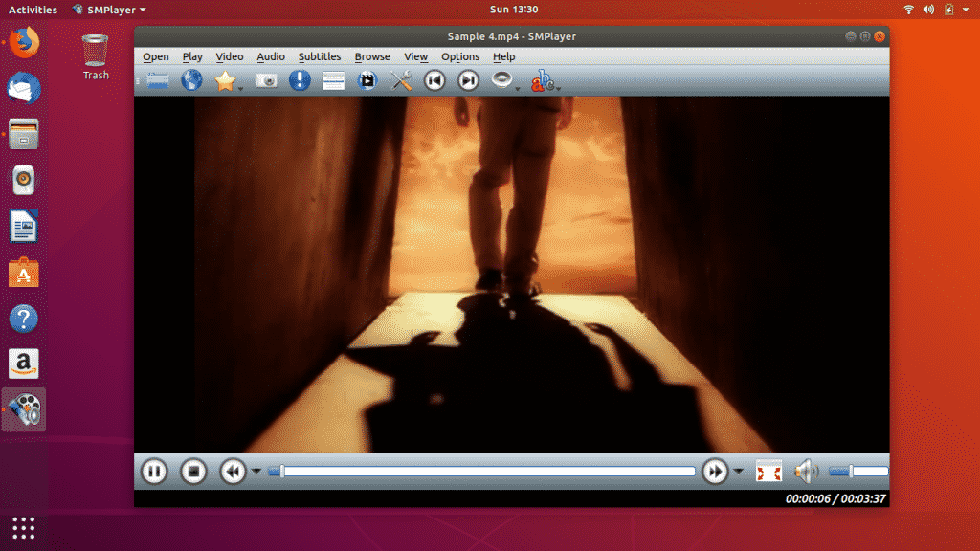The width and height of the screenshot is (980, 551).
Task: Open the Help menu entry
Action: [503, 56]
